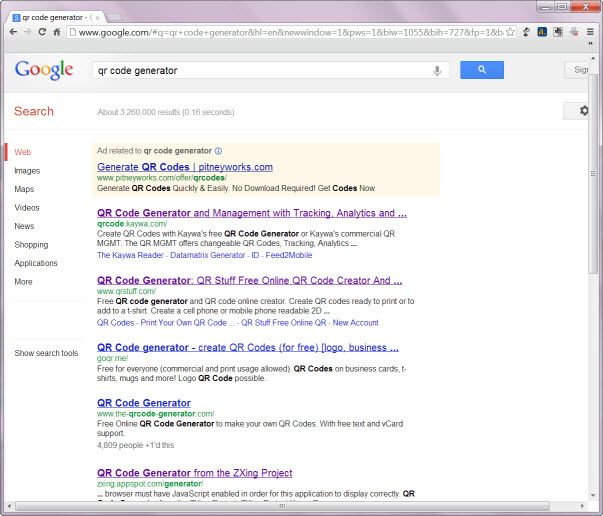Click the scrollbar down arrow
The height and width of the screenshot is (516, 603).
pyautogui.click(x=593, y=495)
